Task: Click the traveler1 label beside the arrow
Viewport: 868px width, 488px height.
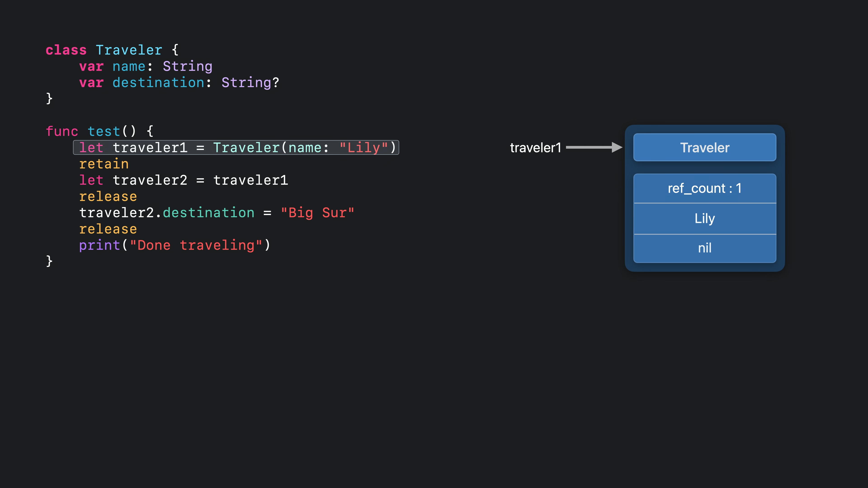Action: tap(535, 148)
